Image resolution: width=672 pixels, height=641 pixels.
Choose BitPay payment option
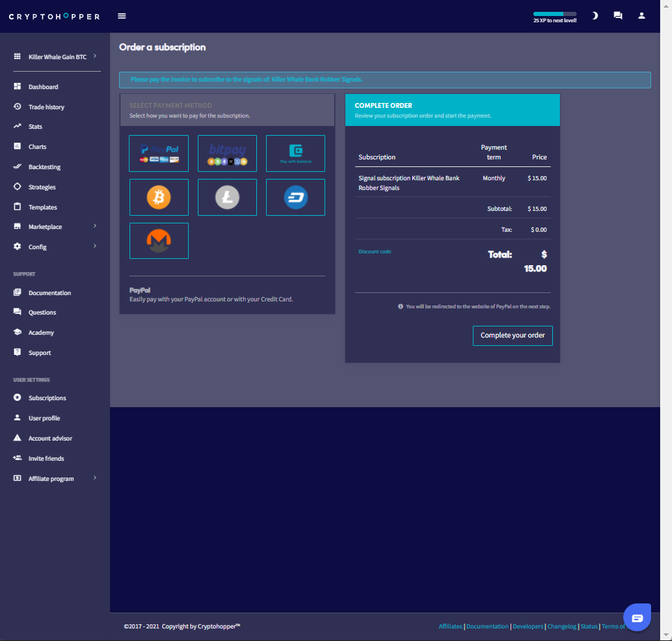point(227,153)
